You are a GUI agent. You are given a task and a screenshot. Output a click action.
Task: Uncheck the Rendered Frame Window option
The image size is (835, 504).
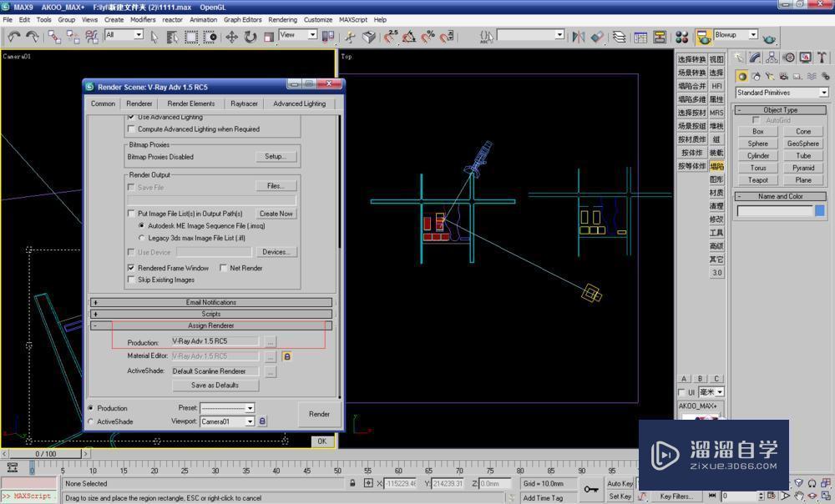click(x=130, y=268)
